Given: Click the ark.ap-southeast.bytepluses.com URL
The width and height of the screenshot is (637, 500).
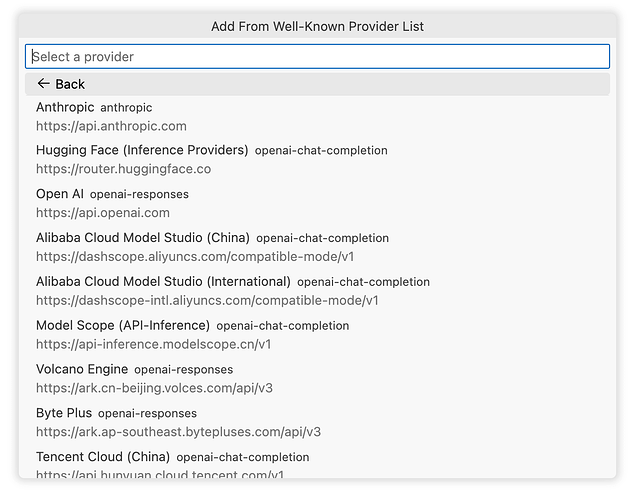Looking at the screenshot, I should tap(178, 432).
